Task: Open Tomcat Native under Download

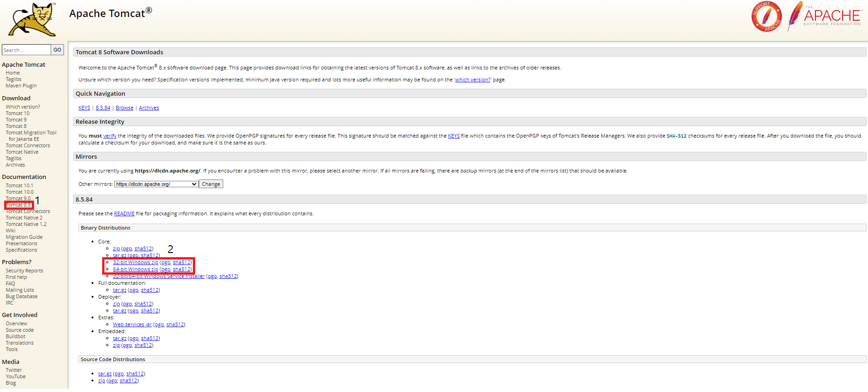Action: pyautogui.click(x=22, y=152)
